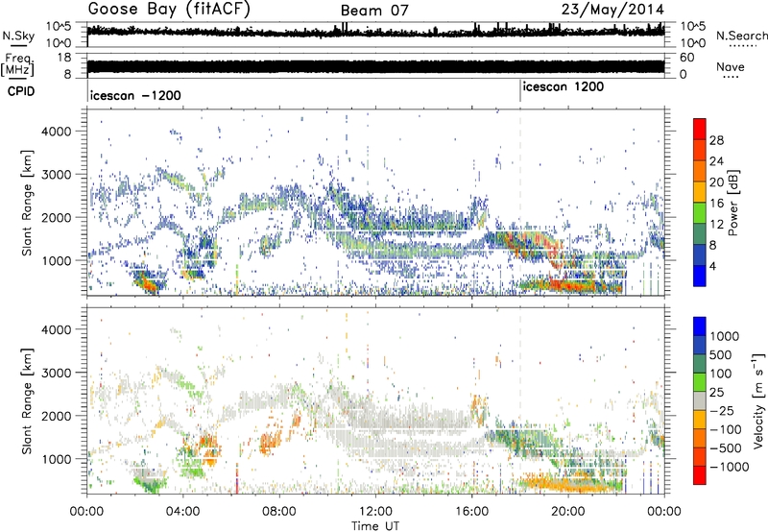Viewport: 768px width, 532px height.
Task: Click the '4000' tick of the power panel
Action: (x=57, y=131)
